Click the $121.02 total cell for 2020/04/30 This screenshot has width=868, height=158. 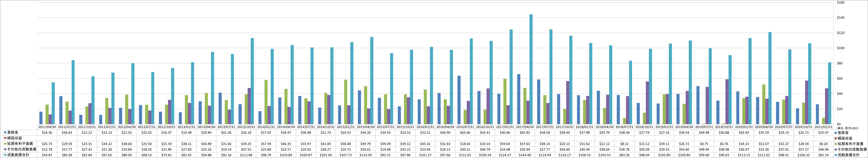pos(764,155)
